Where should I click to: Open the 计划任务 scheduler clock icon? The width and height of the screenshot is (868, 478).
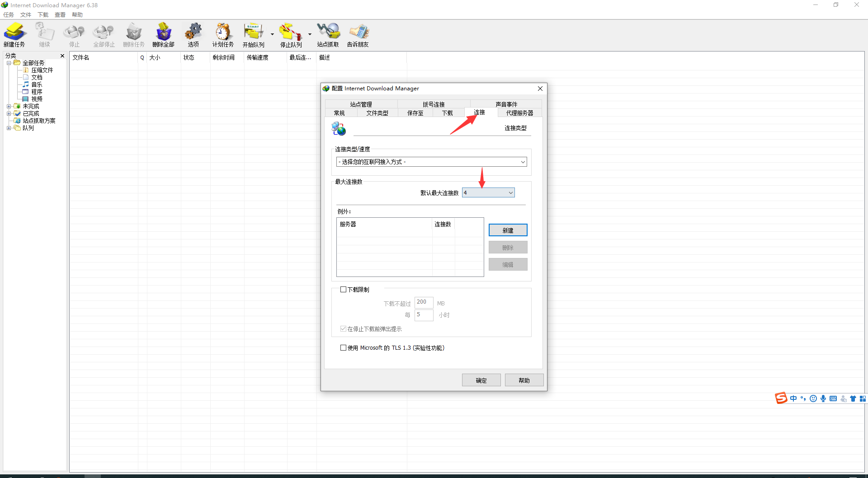223,35
